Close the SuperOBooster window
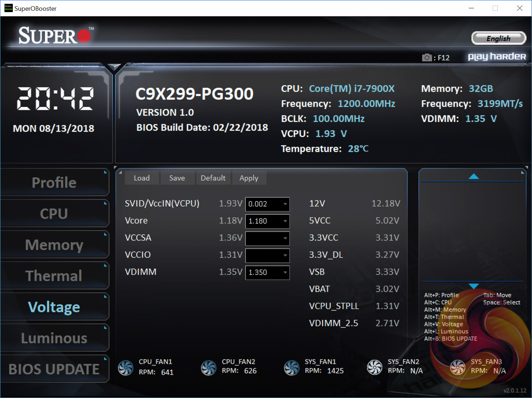This screenshot has height=398, width=532. pyautogui.click(x=520, y=8)
